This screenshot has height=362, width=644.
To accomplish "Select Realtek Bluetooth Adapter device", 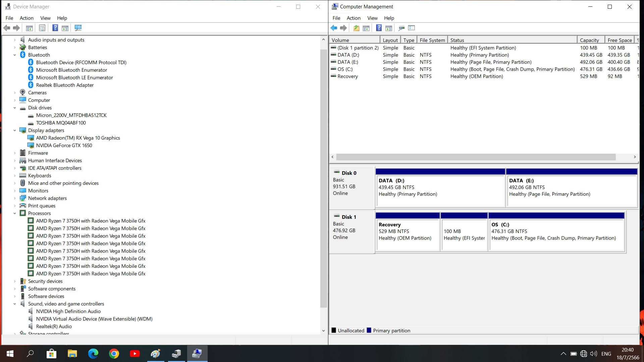I will click(65, 85).
